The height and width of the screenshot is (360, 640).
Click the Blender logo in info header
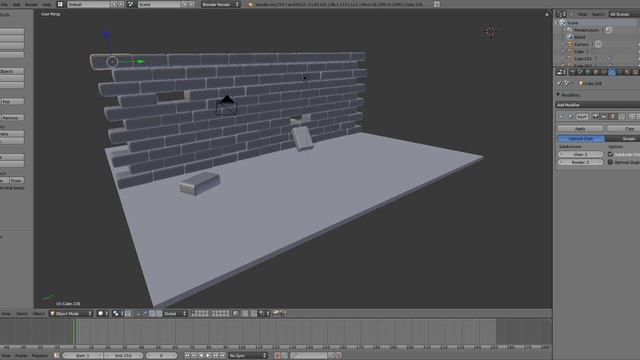[x=251, y=4]
